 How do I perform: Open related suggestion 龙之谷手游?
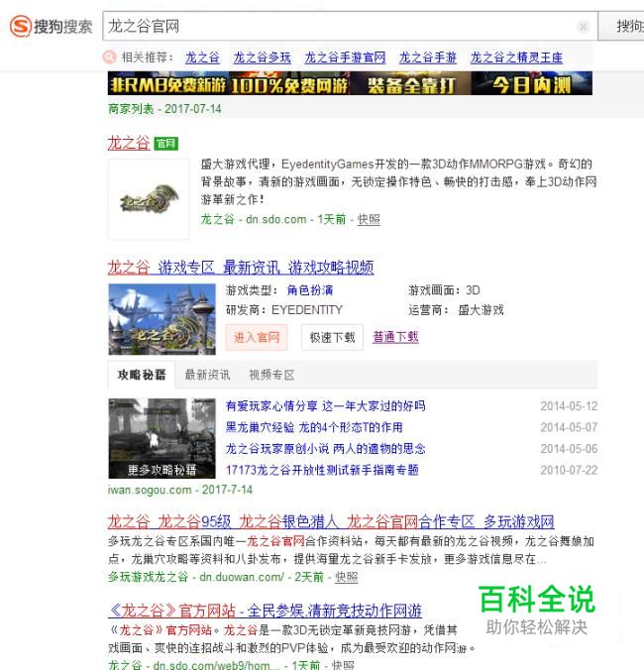pos(427,57)
